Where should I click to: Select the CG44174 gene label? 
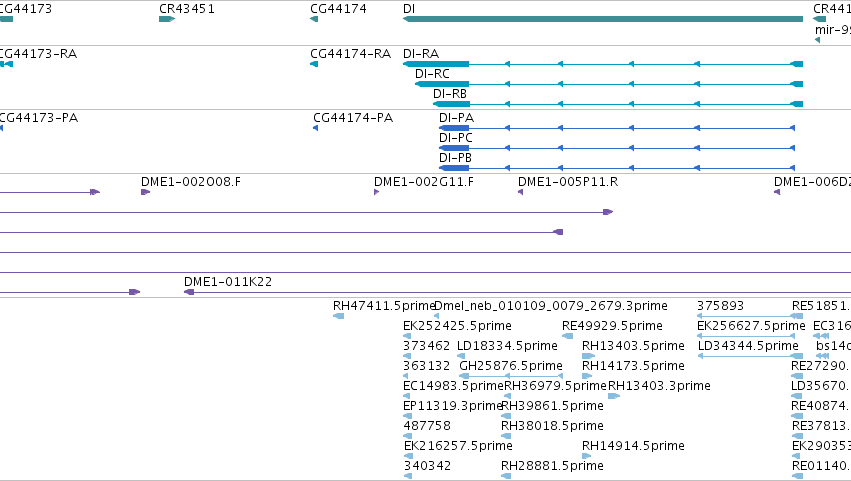tap(338, 9)
